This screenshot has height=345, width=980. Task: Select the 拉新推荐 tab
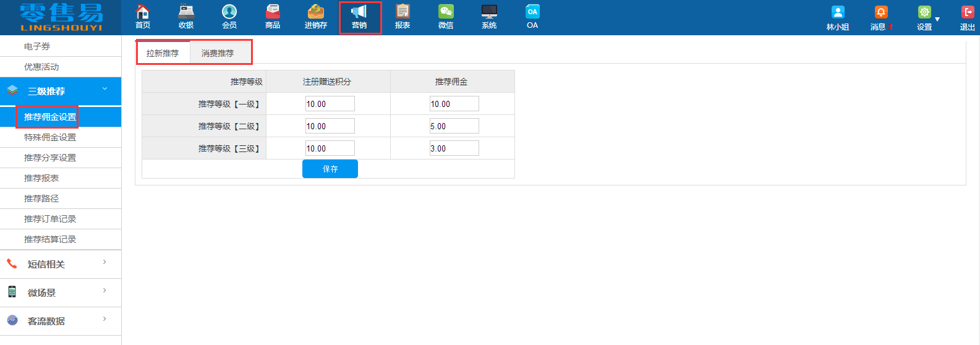tap(163, 53)
